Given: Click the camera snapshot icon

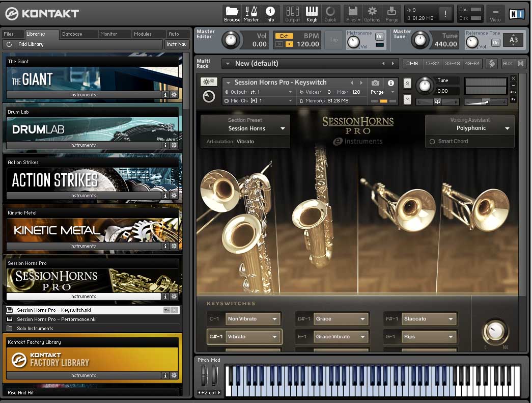Looking at the screenshot, I should tap(375, 83).
